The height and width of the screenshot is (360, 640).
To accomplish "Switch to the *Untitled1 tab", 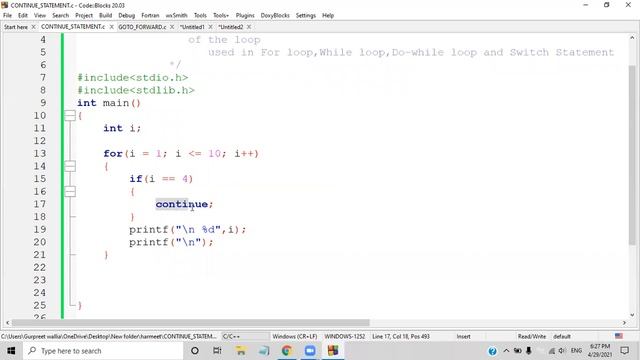I will point(192,27).
